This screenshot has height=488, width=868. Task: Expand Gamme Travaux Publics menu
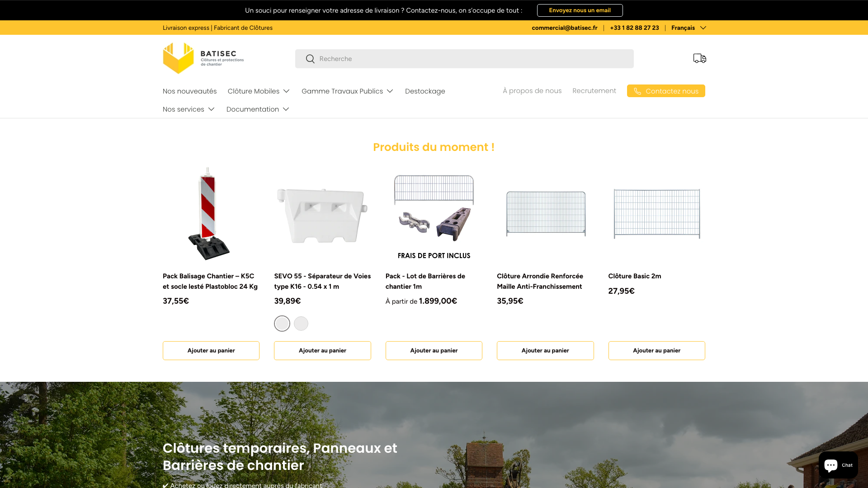coord(347,91)
